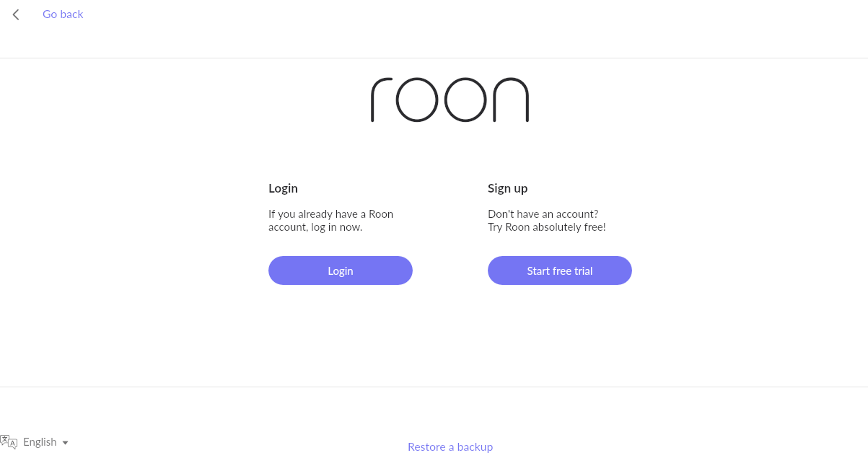Click the word English in language selector
This screenshot has width=868, height=458.
coord(40,442)
